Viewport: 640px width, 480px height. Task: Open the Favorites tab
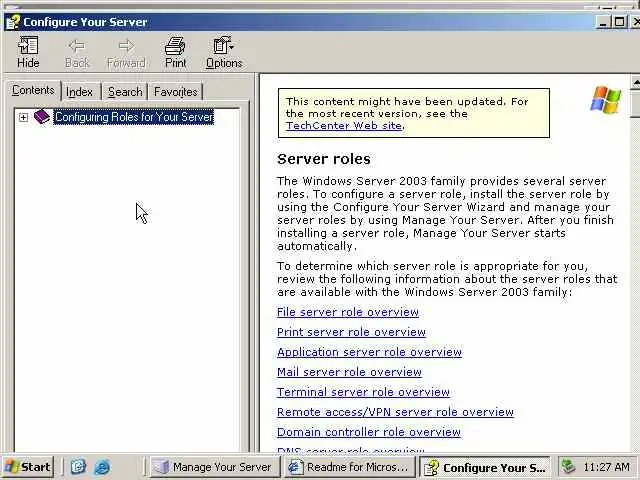[x=176, y=92]
